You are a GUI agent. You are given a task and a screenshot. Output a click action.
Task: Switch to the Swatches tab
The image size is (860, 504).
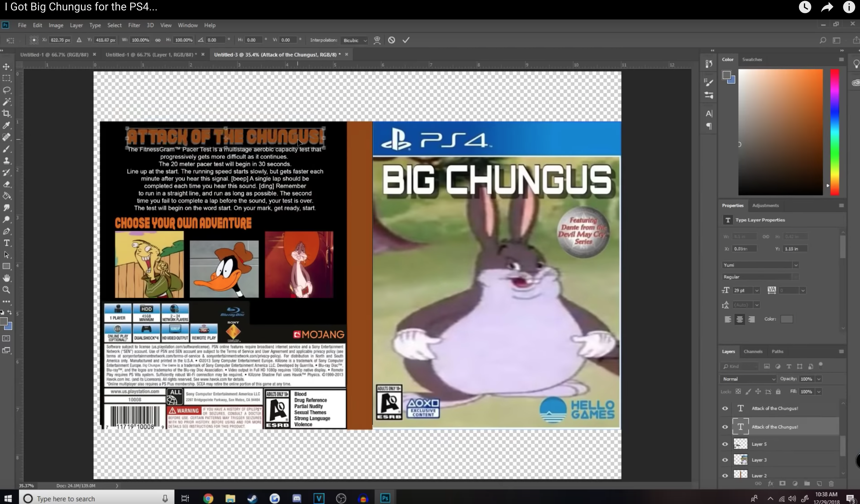(752, 59)
